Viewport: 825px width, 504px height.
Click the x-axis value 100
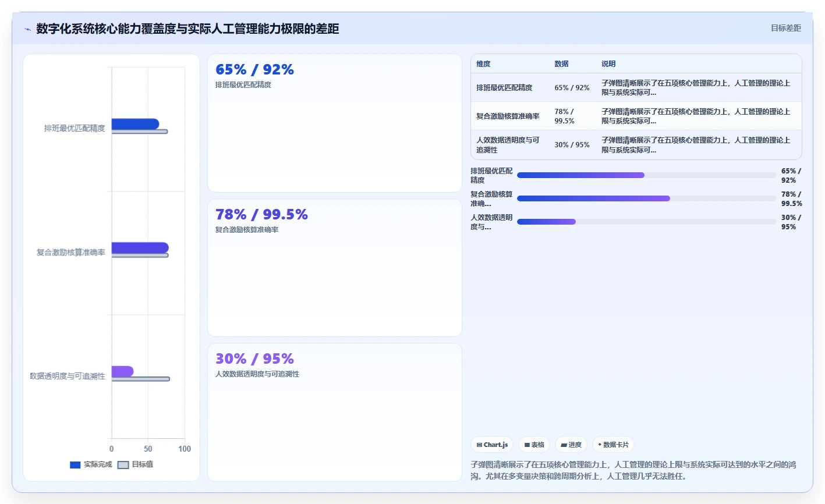click(x=185, y=449)
